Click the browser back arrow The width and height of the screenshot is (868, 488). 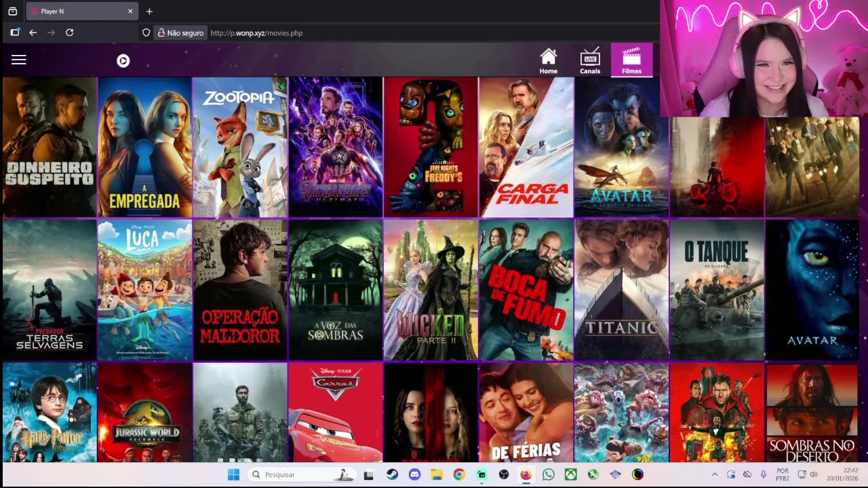[x=33, y=33]
